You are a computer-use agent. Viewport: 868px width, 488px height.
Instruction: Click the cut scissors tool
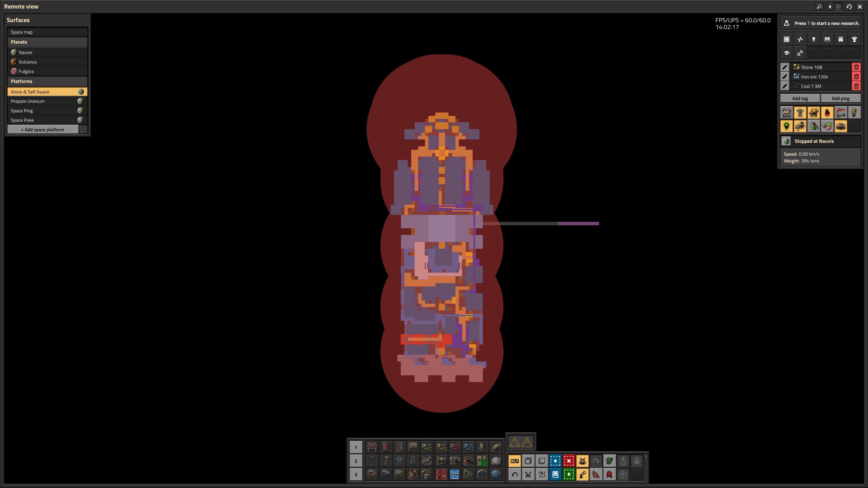[528, 474]
